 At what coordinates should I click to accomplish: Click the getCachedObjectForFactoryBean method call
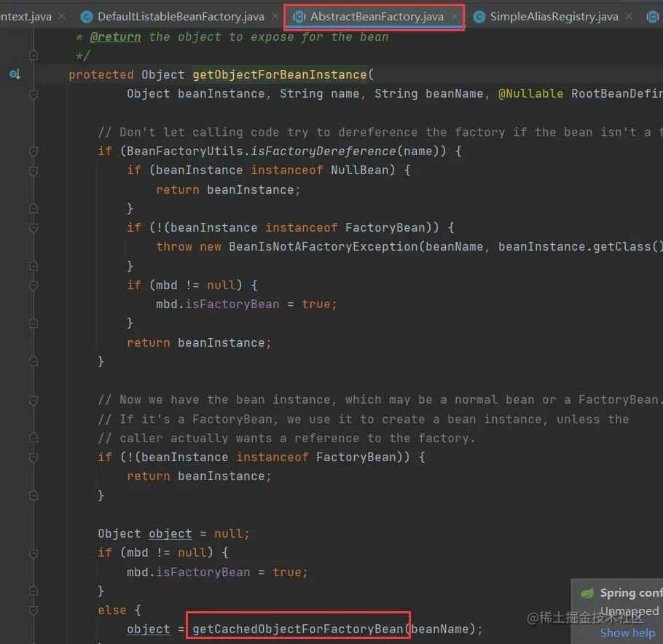click(x=298, y=629)
